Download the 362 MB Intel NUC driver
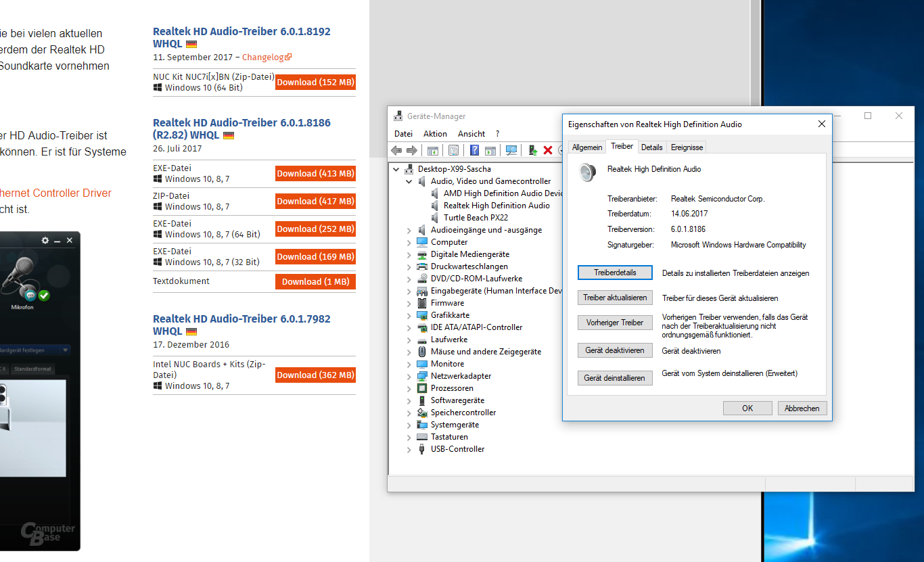The image size is (924, 562). point(315,375)
